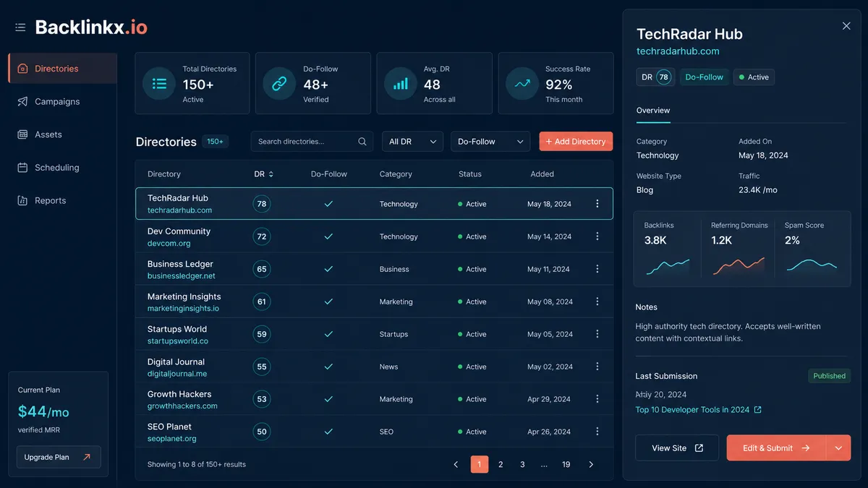Click the Do-Follow checkmark for Startups World
The image size is (868, 488).
click(328, 334)
